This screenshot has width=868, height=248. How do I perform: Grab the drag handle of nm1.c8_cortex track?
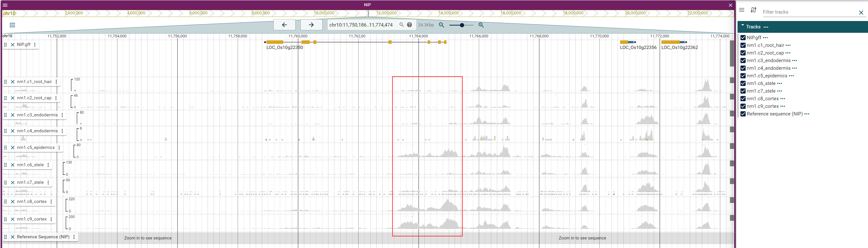[x=5, y=201]
